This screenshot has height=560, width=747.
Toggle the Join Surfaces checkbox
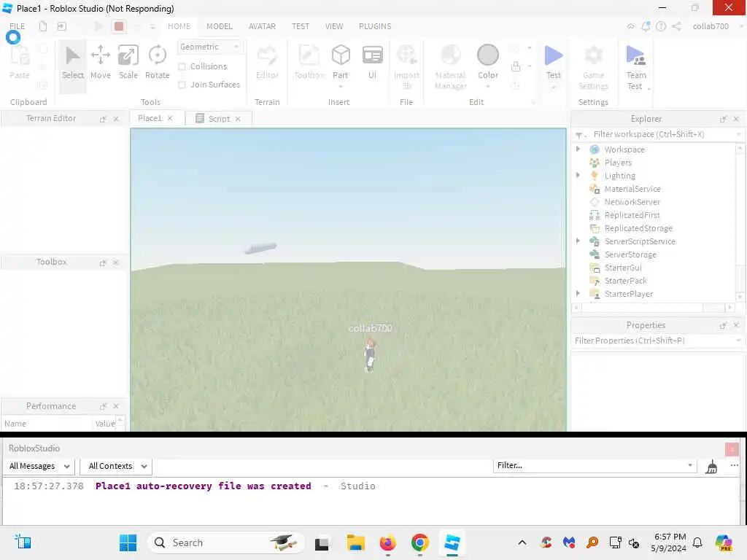pyautogui.click(x=182, y=85)
